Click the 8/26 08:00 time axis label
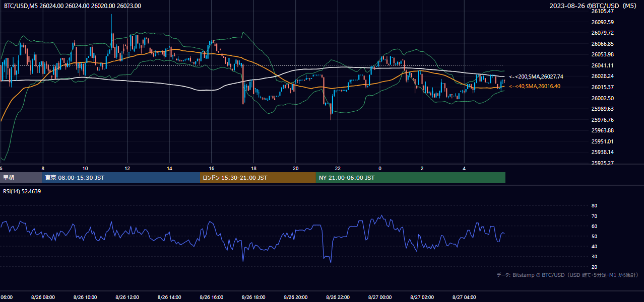The image size is (644, 302). tap(43, 297)
